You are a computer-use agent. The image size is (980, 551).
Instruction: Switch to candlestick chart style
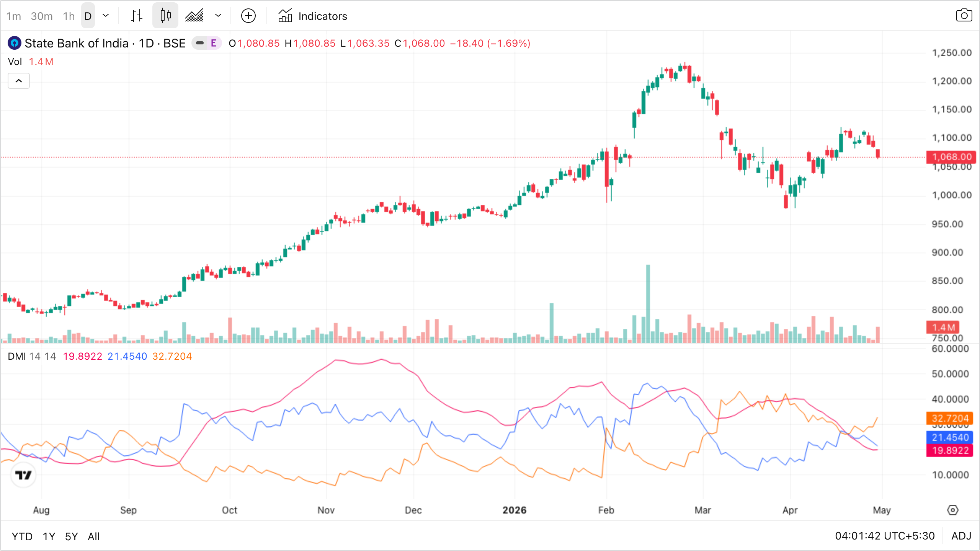[165, 16]
